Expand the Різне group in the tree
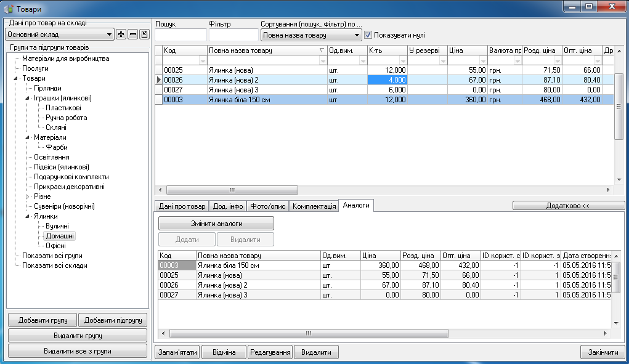Viewport: 629px width, 364px height. coord(28,196)
